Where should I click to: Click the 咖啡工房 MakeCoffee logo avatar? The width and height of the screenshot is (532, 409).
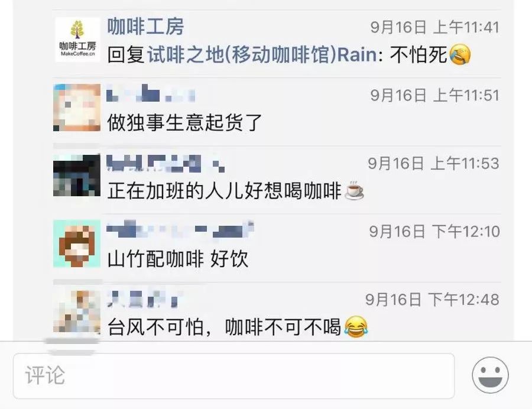pyautogui.click(x=77, y=40)
